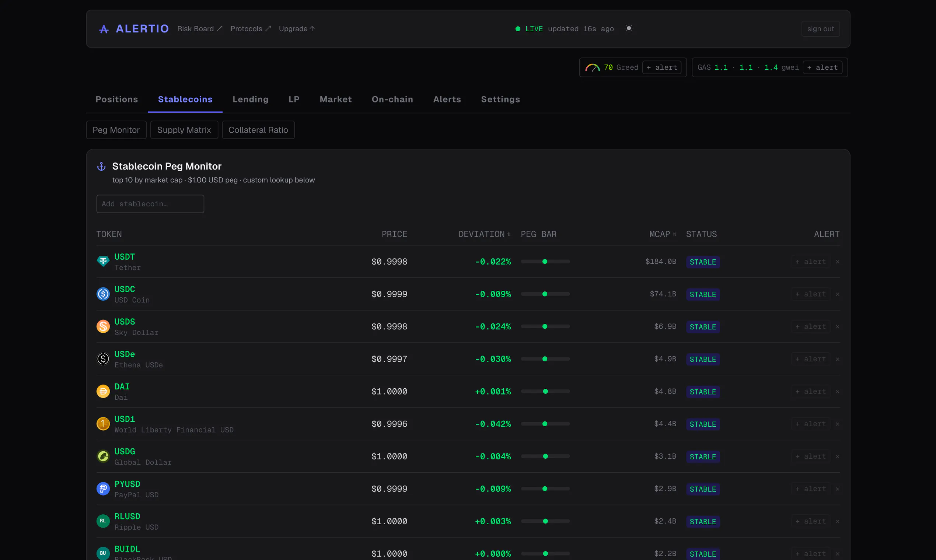The height and width of the screenshot is (560, 936).
Task: Focus the Add stablecoin input field
Action: coord(150,204)
